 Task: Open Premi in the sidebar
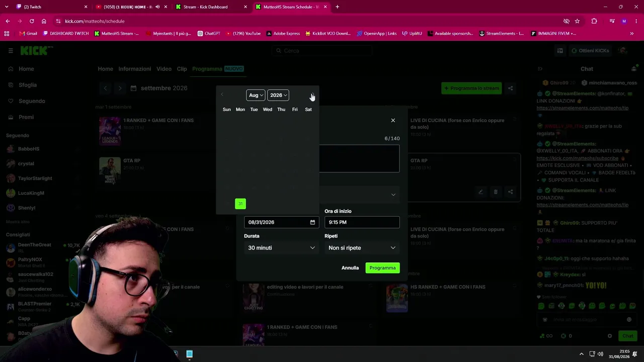(26, 117)
